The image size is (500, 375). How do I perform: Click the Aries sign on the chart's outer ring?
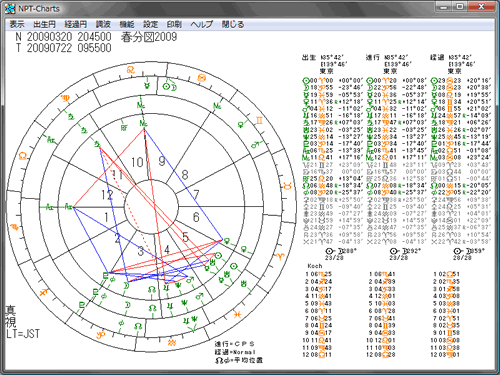click(280, 256)
